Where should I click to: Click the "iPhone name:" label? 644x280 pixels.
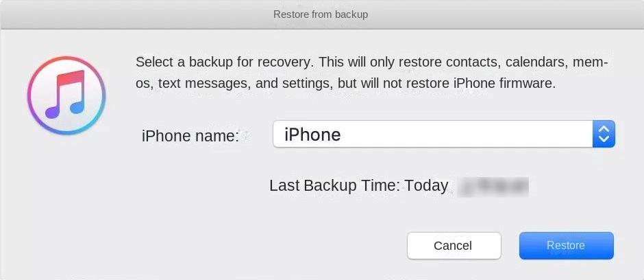(190, 136)
